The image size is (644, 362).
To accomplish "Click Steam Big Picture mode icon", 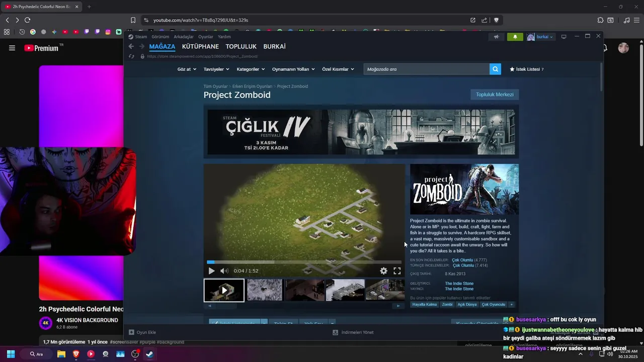I will pyautogui.click(x=563, y=37).
